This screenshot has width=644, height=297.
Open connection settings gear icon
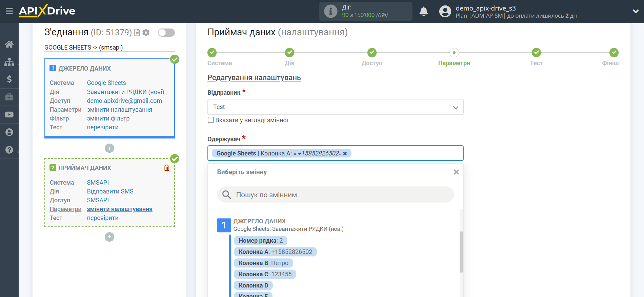[146, 33]
